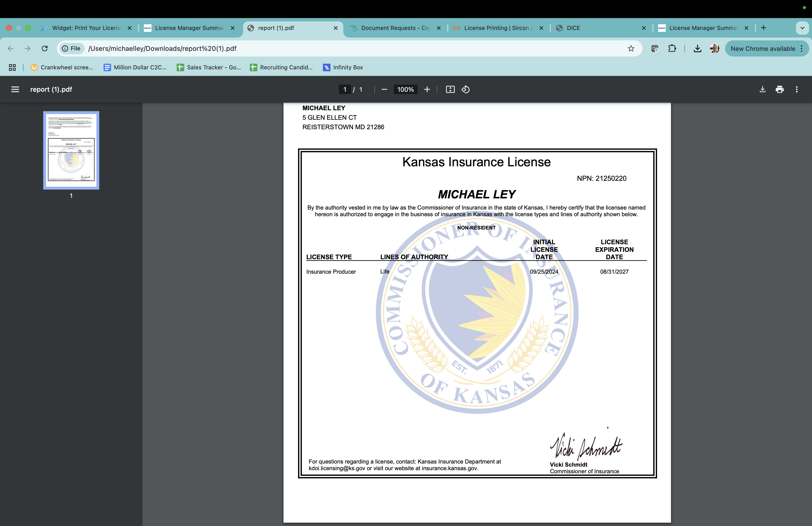
Task: Expand the tab search dropdown arrow
Action: click(x=802, y=28)
